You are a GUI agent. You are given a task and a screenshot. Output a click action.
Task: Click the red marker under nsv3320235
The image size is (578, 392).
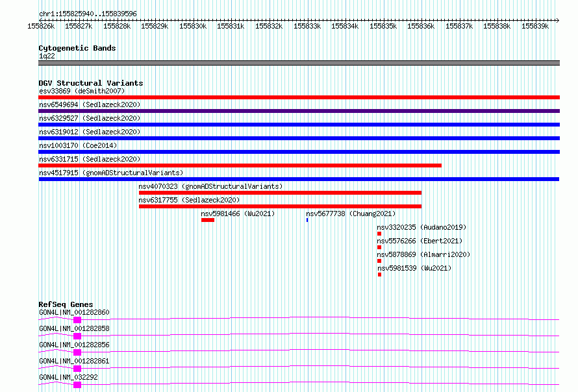(x=379, y=234)
